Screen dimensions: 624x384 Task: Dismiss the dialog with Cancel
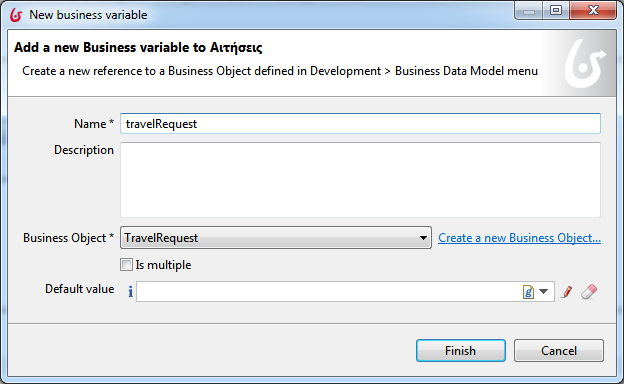[x=559, y=351]
